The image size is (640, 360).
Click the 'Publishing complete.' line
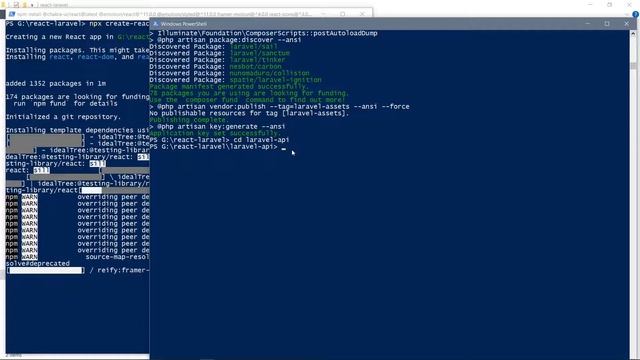click(x=189, y=120)
